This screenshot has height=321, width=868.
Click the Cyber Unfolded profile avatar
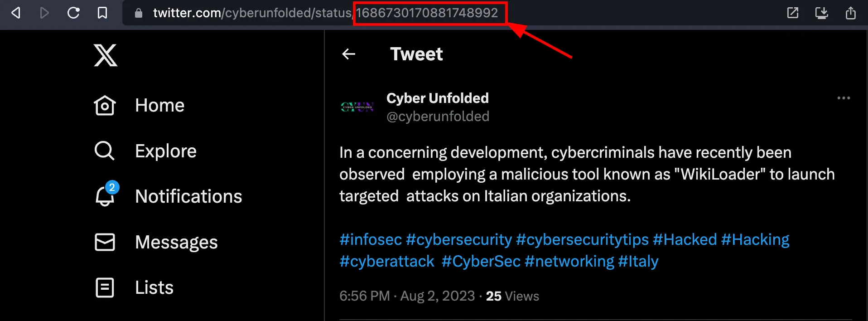(357, 107)
